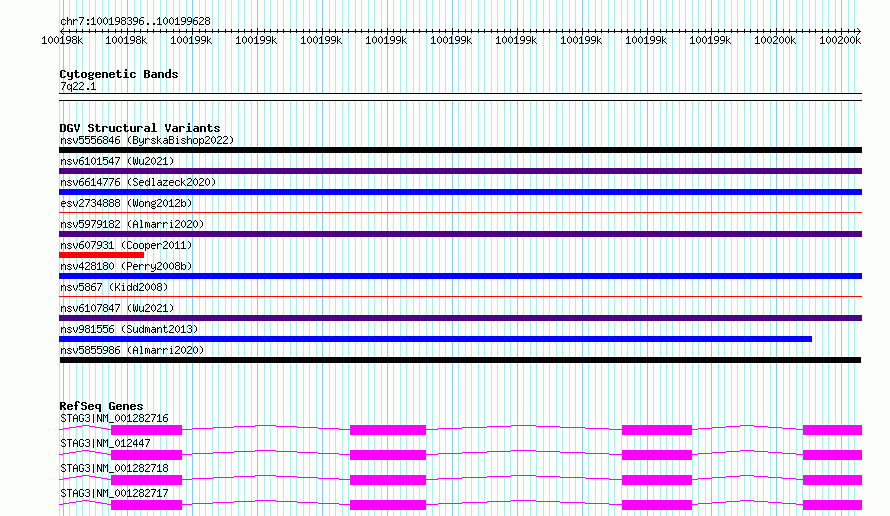Open the nsv5979182 (Almarri2020) label
The image size is (890, 516).
pyautogui.click(x=132, y=224)
